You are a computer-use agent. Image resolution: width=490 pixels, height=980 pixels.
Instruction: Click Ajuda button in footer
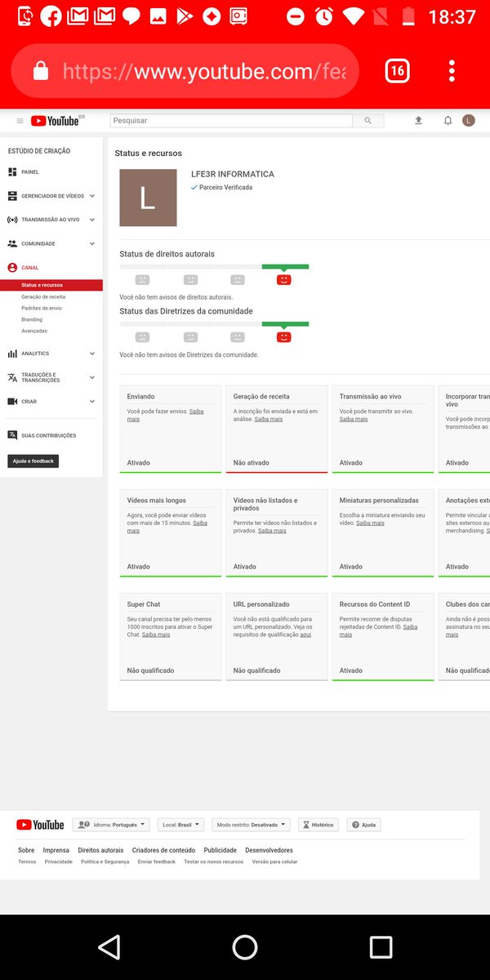364,825
